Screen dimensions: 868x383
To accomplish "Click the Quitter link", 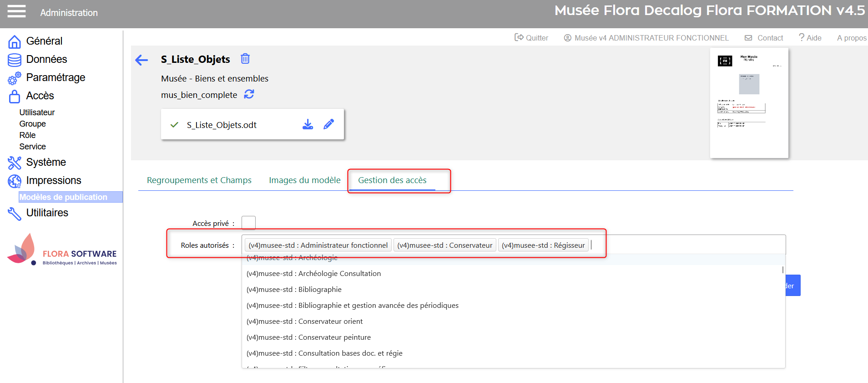I will click(x=531, y=38).
